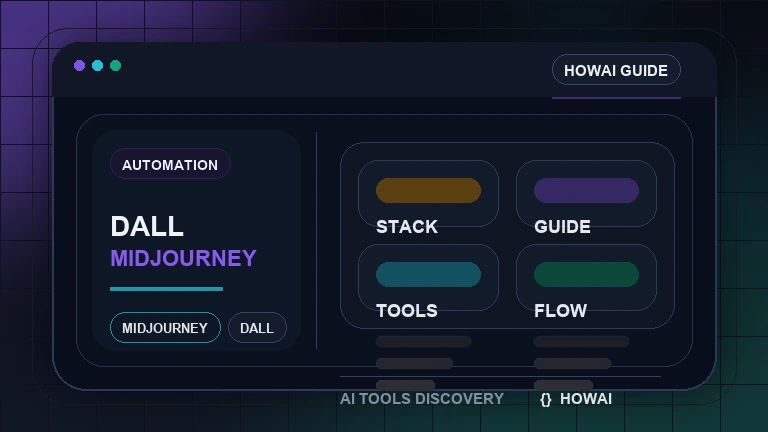The image size is (768, 432).
Task: Select the AUTOMATION tag pill
Action: 170,164
